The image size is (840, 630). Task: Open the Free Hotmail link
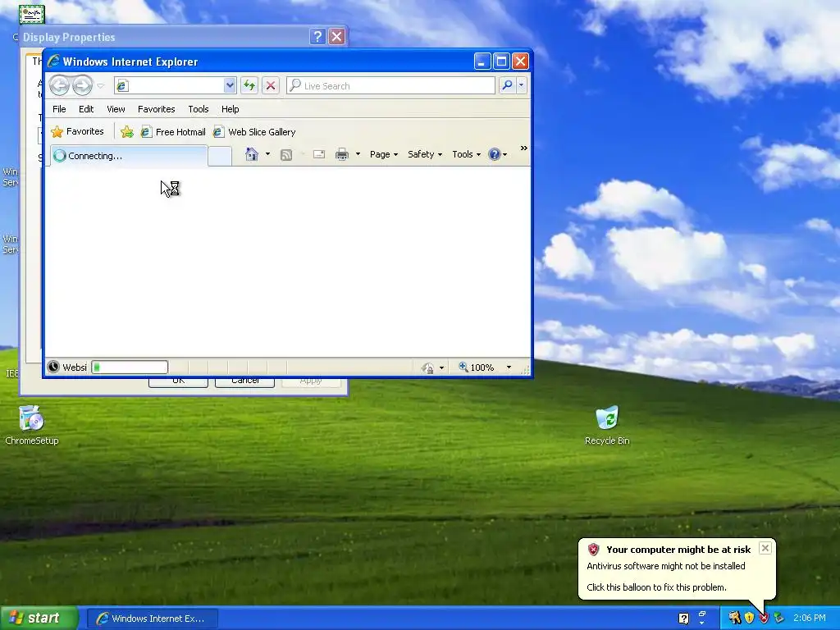click(173, 132)
